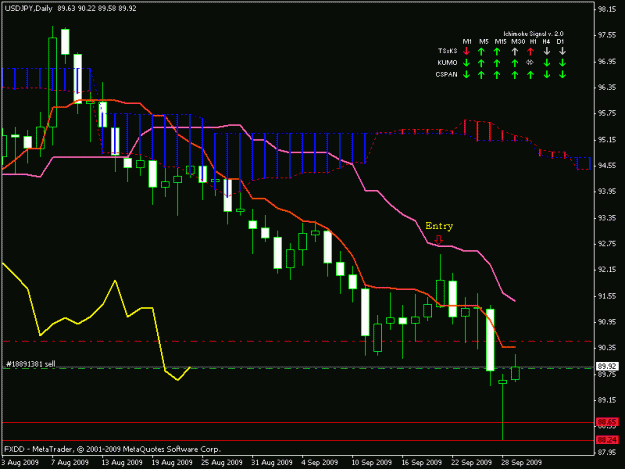Click the M5 column header

[483, 41]
